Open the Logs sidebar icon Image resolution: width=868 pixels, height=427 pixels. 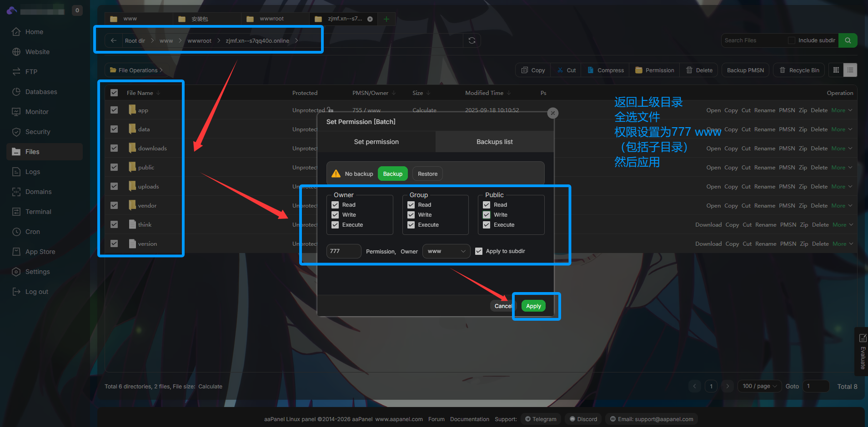pyautogui.click(x=16, y=172)
